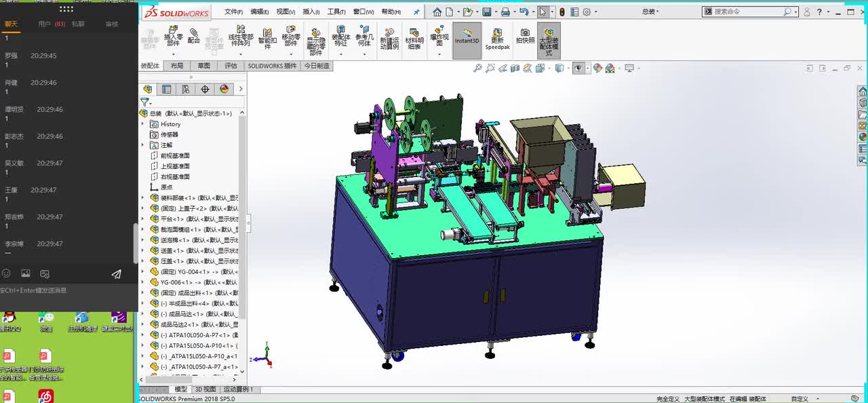Expand the History folder in the tree

point(143,124)
